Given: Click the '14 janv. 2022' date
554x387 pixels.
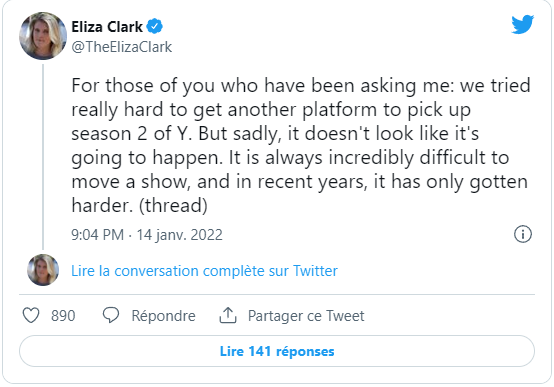Looking at the screenshot, I should click(x=179, y=235).
